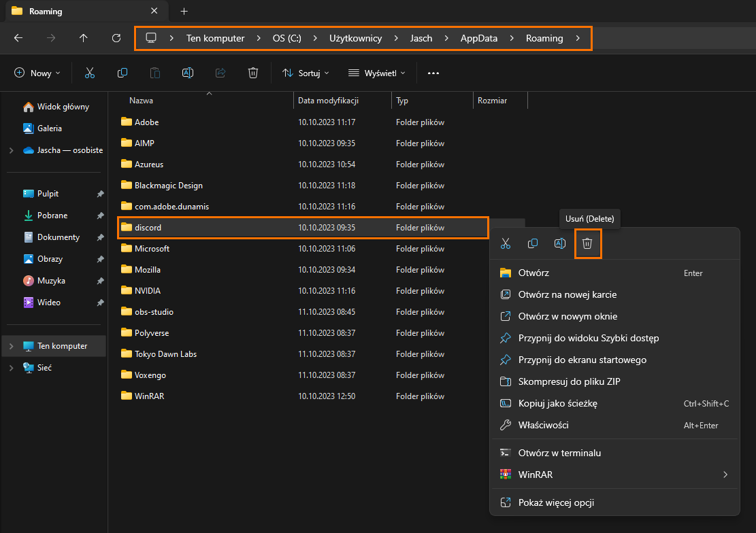The image size is (756, 533).
Task: Open Właściwości from the context menu
Action: click(x=614, y=425)
